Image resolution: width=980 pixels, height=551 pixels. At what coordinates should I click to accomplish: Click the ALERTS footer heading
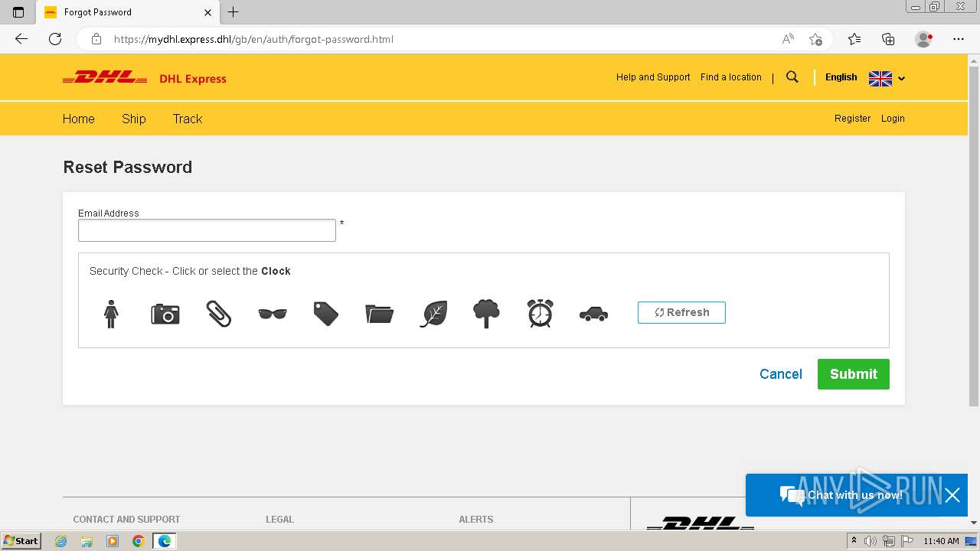(x=476, y=519)
